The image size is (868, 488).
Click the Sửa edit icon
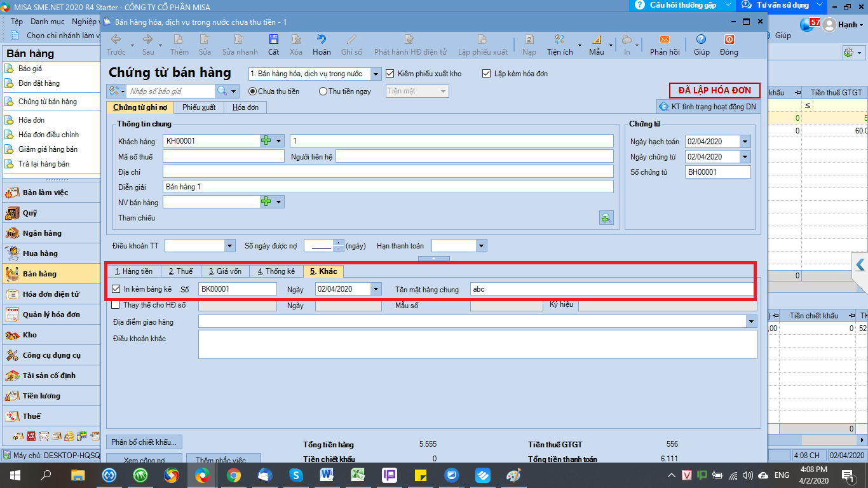[x=205, y=44]
